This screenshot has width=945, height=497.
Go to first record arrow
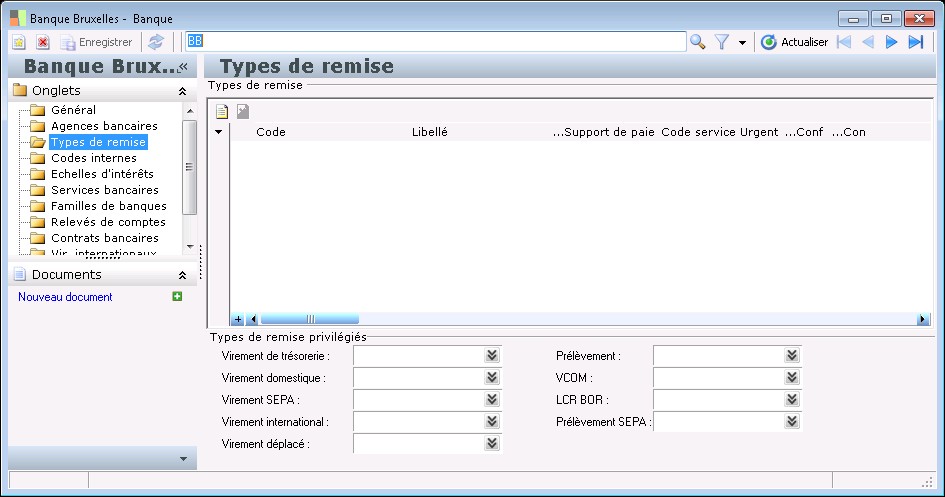coord(844,42)
